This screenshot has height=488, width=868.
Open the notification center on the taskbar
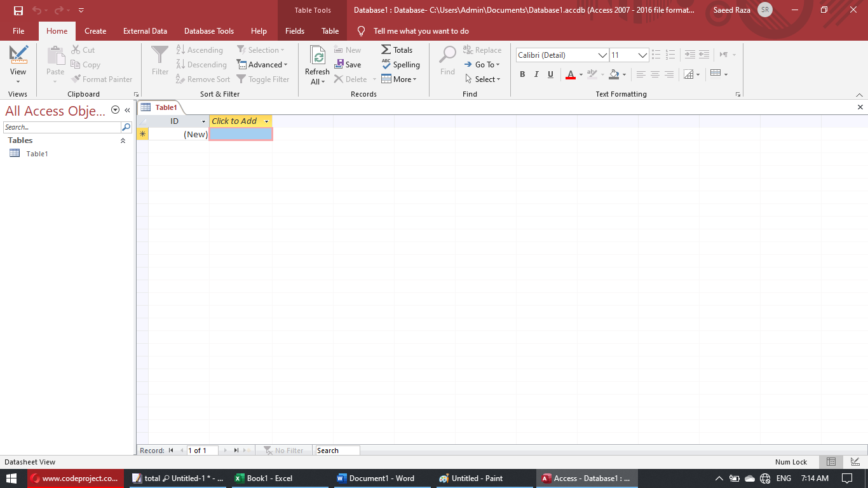pos(847,478)
